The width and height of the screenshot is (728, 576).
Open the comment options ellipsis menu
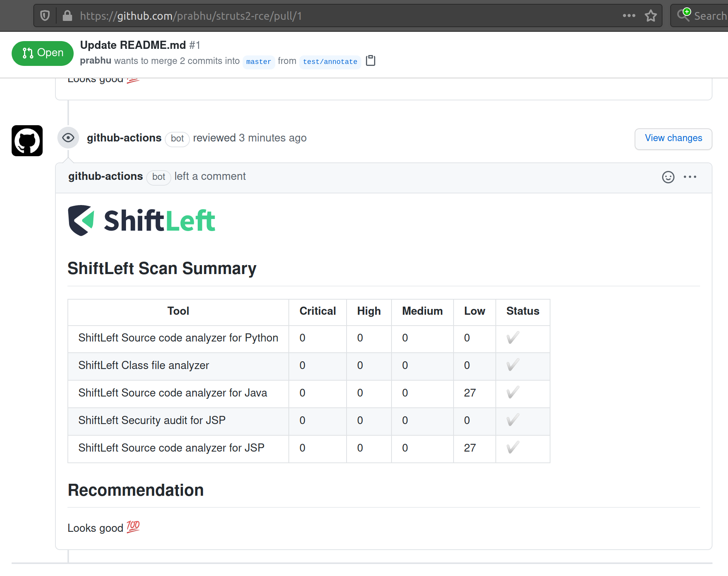[x=690, y=177]
